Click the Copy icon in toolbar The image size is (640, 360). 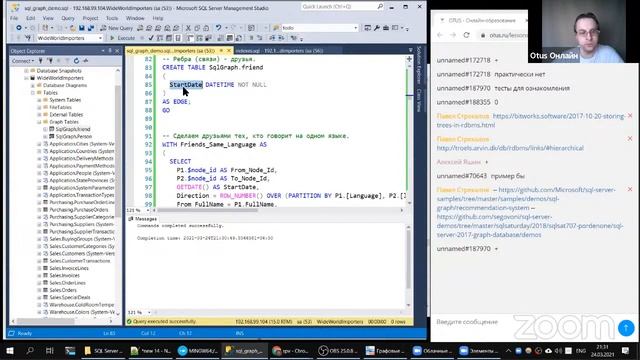(x=197, y=28)
